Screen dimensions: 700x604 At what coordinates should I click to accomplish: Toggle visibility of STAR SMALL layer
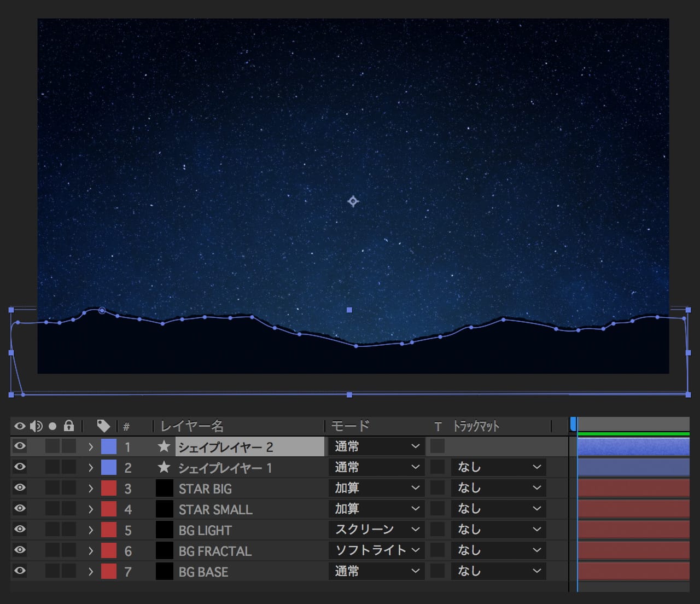click(x=20, y=508)
